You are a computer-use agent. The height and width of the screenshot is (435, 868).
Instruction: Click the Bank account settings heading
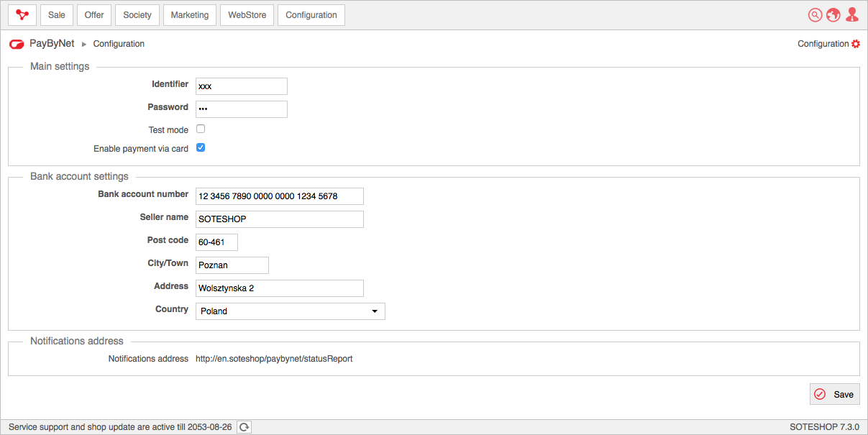(79, 176)
